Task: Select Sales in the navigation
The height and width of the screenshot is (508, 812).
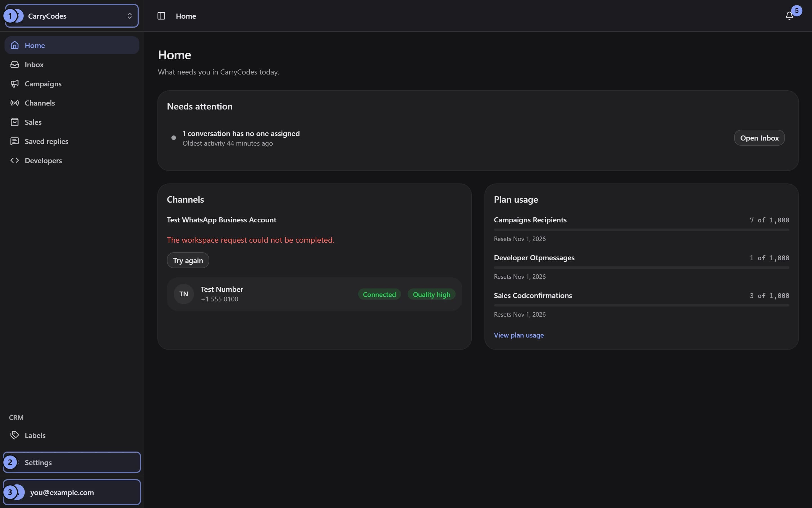Action: [x=72, y=122]
